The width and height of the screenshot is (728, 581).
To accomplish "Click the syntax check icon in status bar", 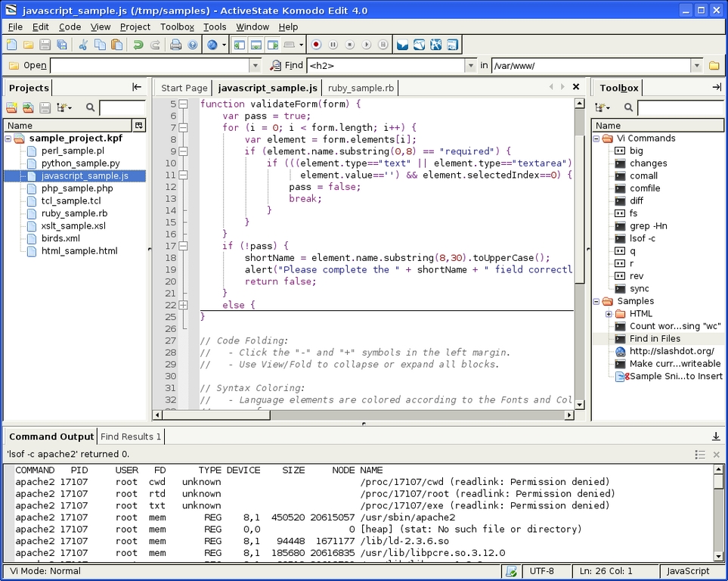I will pyautogui.click(x=512, y=571).
